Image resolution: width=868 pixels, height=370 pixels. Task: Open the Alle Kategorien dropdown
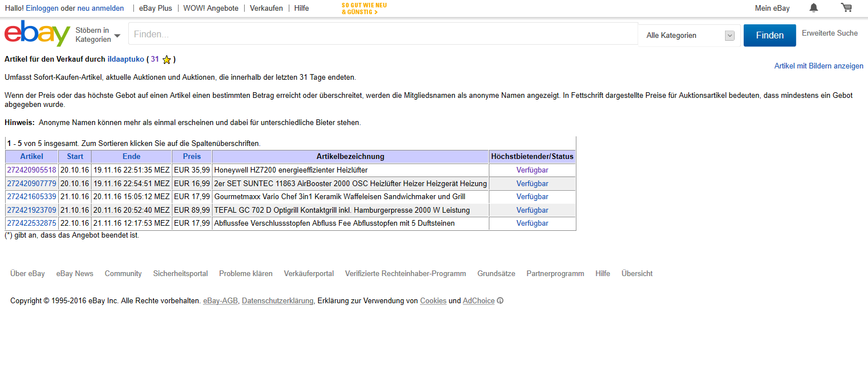pyautogui.click(x=689, y=36)
